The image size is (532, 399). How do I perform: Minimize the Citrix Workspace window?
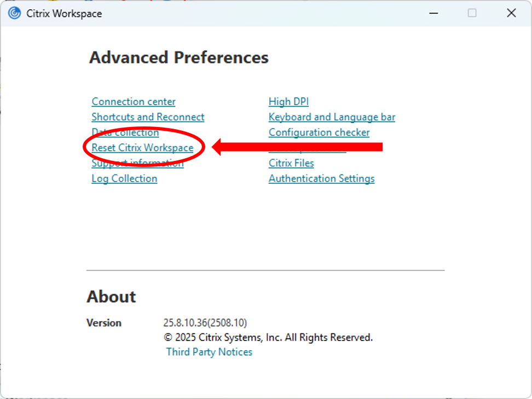click(x=433, y=13)
